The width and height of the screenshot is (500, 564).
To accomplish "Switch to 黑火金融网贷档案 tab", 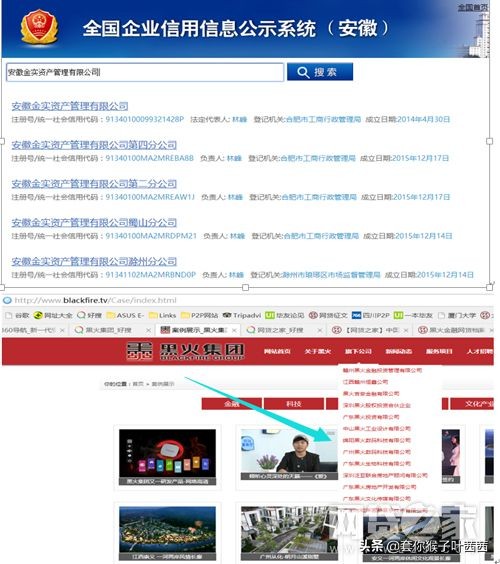I will pyautogui.click(x=453, y=330).
